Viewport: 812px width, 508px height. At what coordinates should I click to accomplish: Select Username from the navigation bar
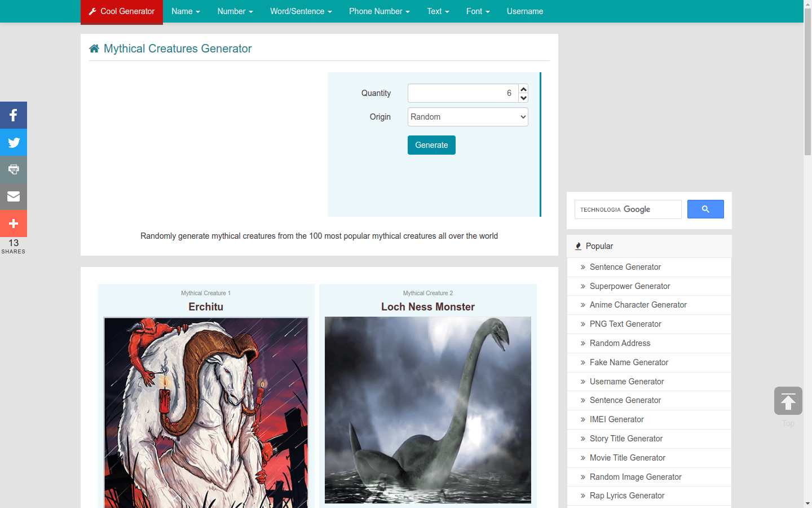coord(524,11)
